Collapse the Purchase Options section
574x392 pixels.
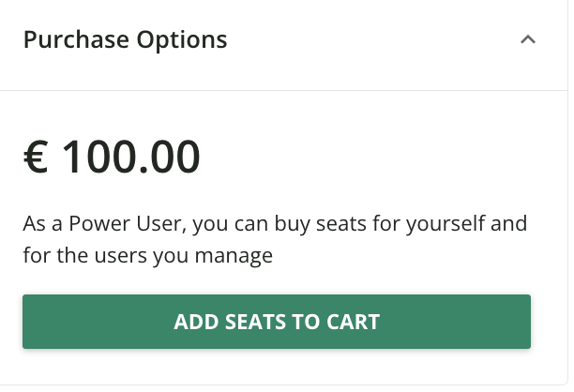(528, 40)
